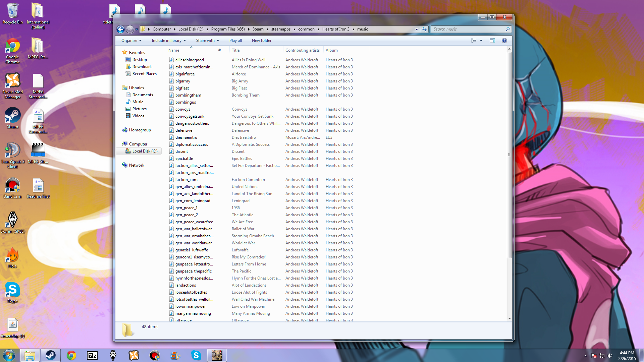Open the Steam icon on taskbar
Screen dimensions: 644x362
click(51, 355)
